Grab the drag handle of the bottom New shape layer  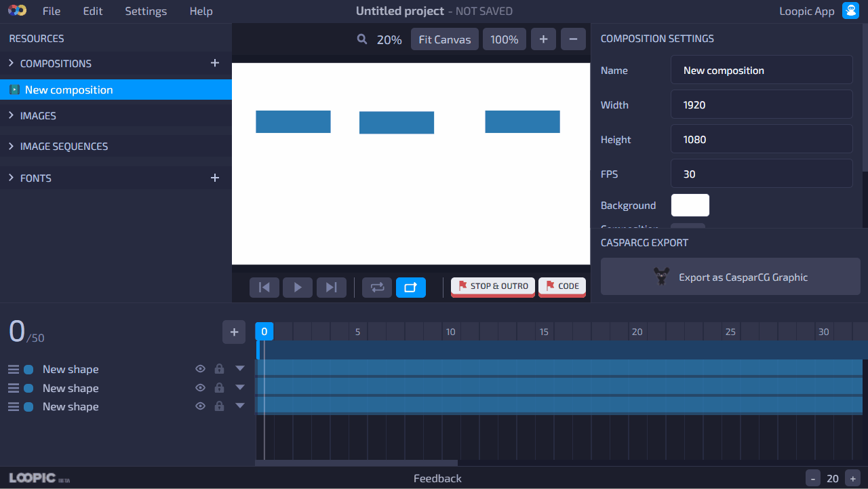click(x=14, y=406)
